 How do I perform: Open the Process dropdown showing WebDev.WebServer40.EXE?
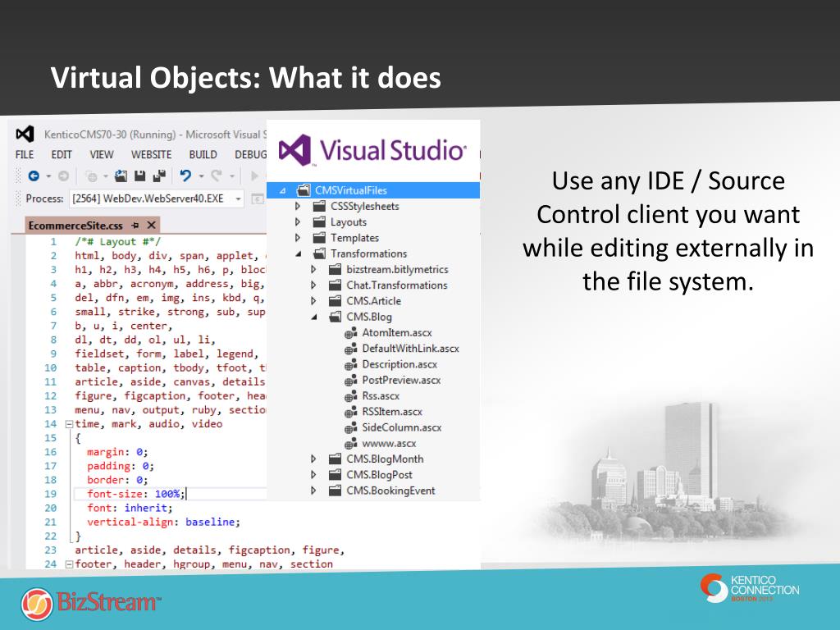[x=157, y=199]
